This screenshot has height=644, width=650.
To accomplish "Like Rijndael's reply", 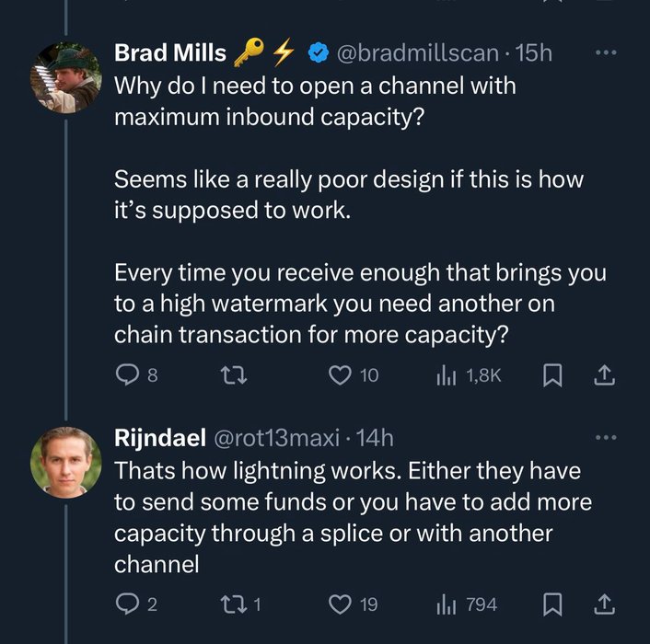I will coord(341,604).
